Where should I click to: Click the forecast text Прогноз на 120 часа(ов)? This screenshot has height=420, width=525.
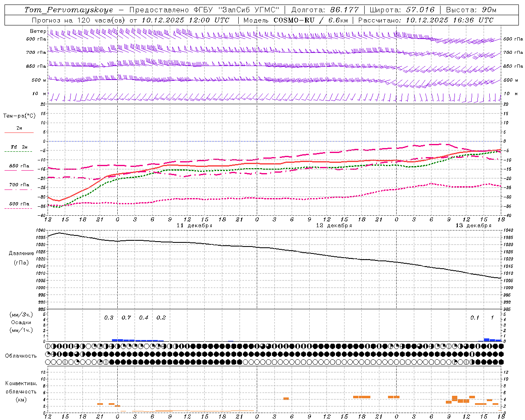(79, 20)
